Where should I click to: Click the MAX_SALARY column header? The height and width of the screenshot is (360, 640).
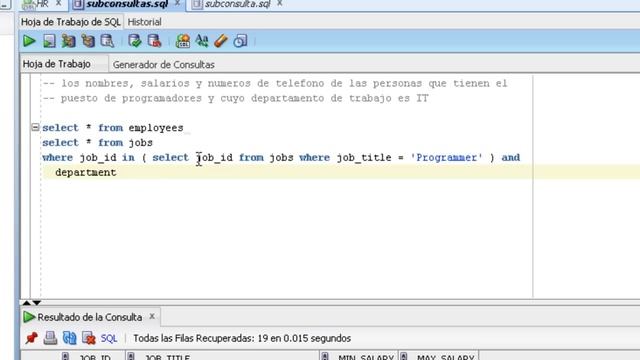438,357
